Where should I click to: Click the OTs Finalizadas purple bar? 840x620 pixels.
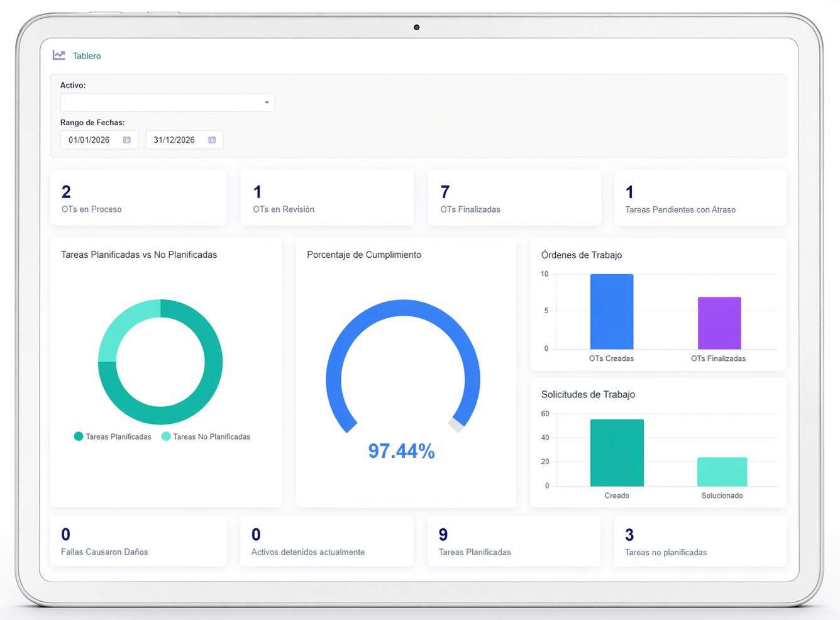[719, 322]
